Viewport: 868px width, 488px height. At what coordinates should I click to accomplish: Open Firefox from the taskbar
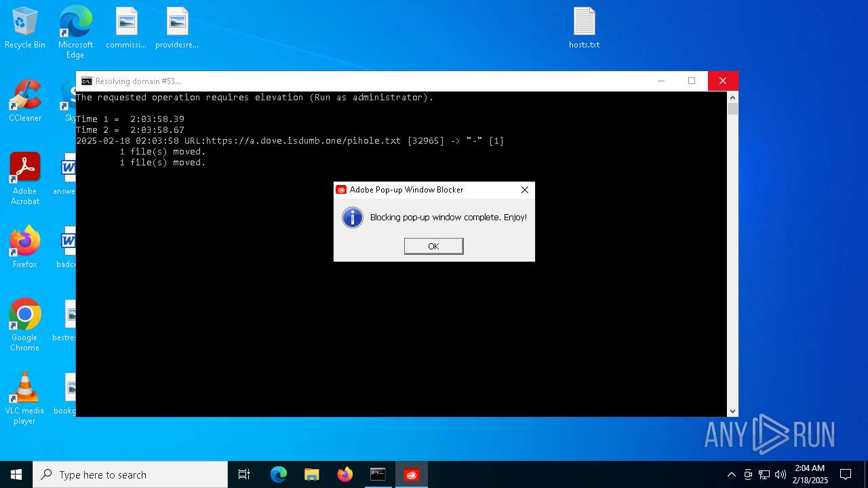coord(345,474)
